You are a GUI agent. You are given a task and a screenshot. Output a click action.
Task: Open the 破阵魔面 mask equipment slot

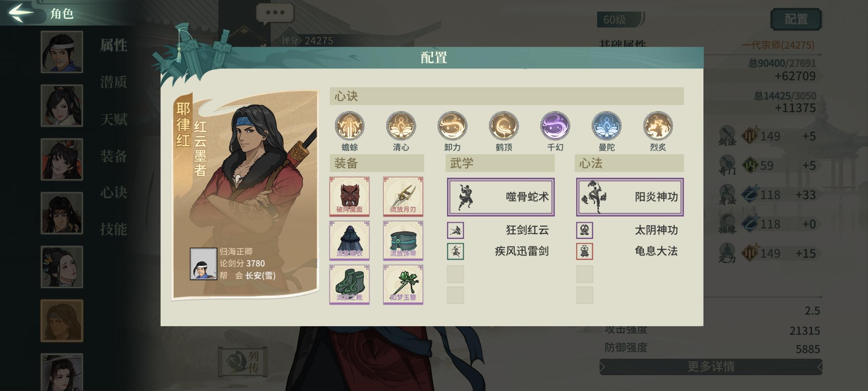coord(349,196)
